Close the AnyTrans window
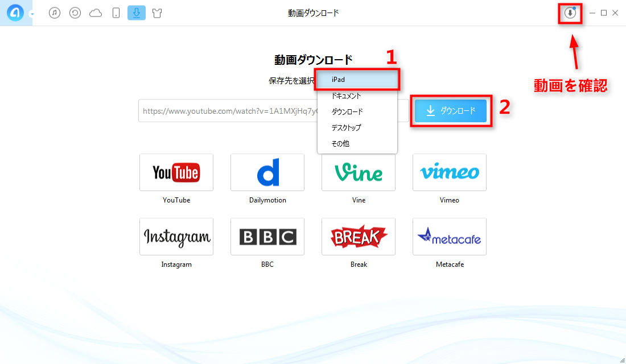Screen dimensions: 626x364 615,13
